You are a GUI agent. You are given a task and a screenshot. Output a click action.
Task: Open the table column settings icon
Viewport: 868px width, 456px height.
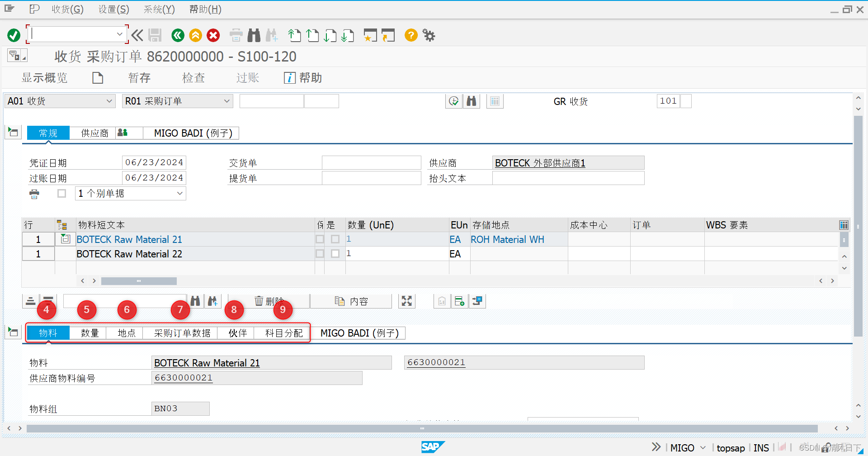844,225
